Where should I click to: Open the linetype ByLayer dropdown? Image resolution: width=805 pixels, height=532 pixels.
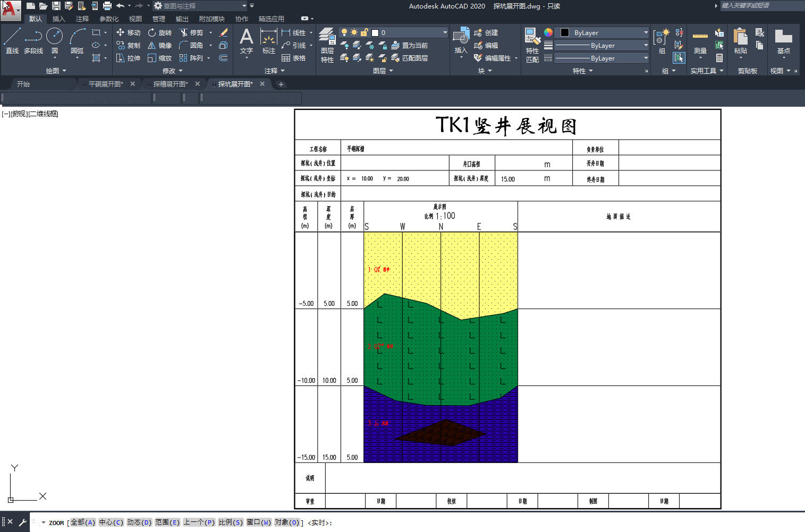(602, 58)
